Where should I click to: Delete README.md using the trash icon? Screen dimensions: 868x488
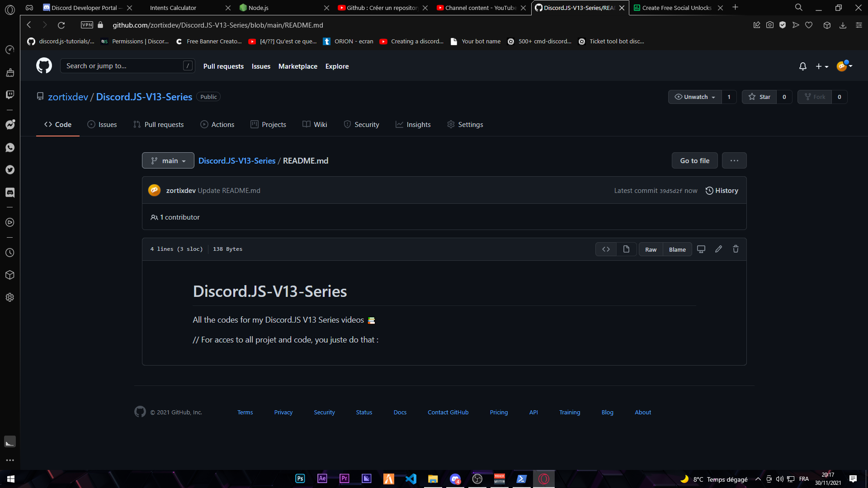(736, 249)
